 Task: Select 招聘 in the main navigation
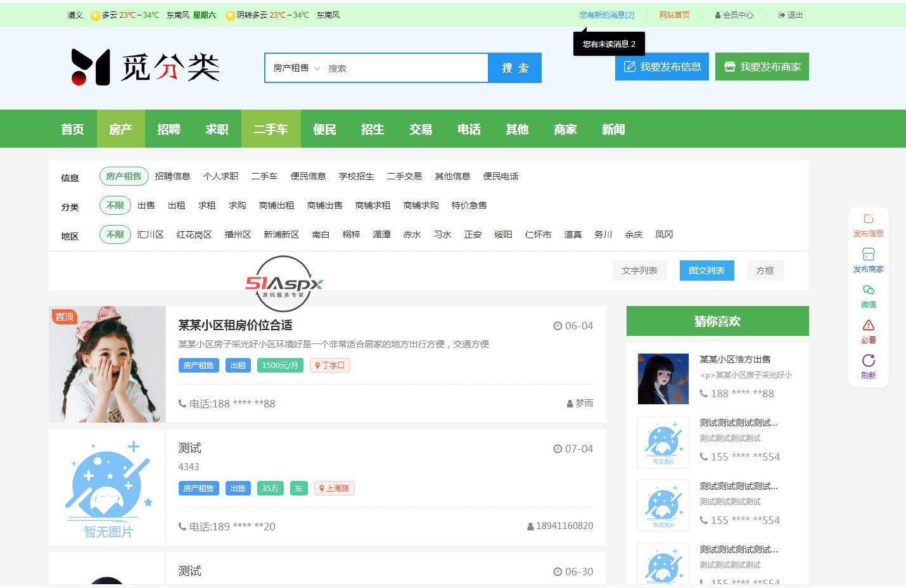click(x=169, y=129)
